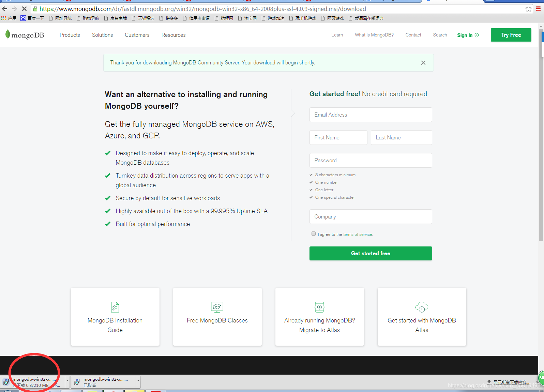Open the MongoDB Installation Guide card
544x392 pixels.
pyautogui.click(x=115, y=317)
